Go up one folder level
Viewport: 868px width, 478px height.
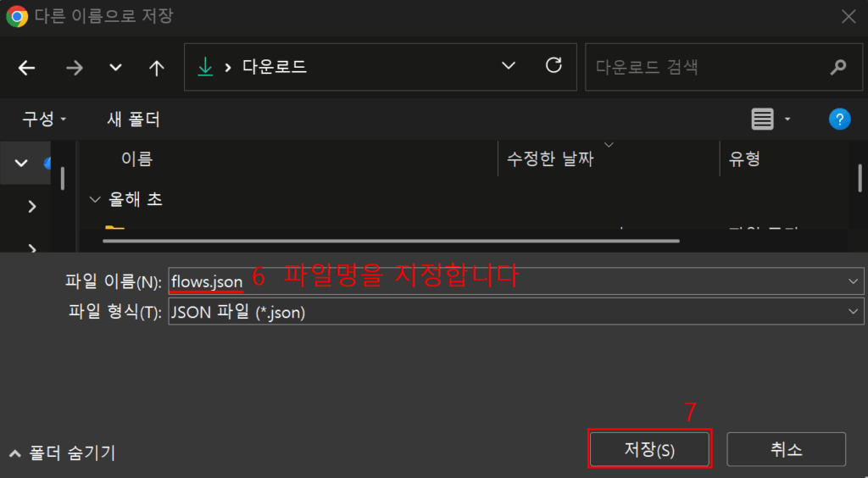click(x=157, y=68)
